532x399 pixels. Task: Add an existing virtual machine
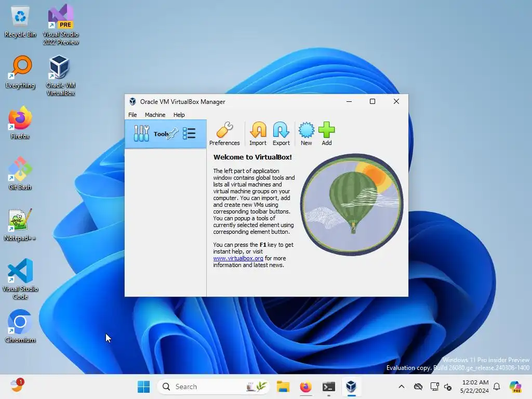(327, 134)
